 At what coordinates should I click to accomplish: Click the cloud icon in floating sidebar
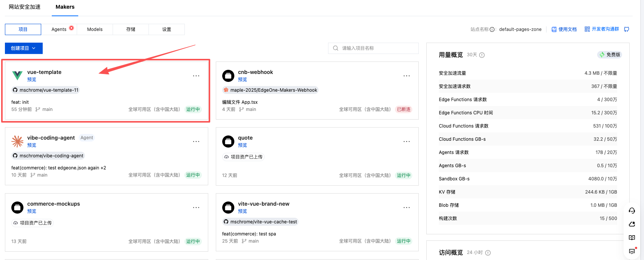point(632,224)
